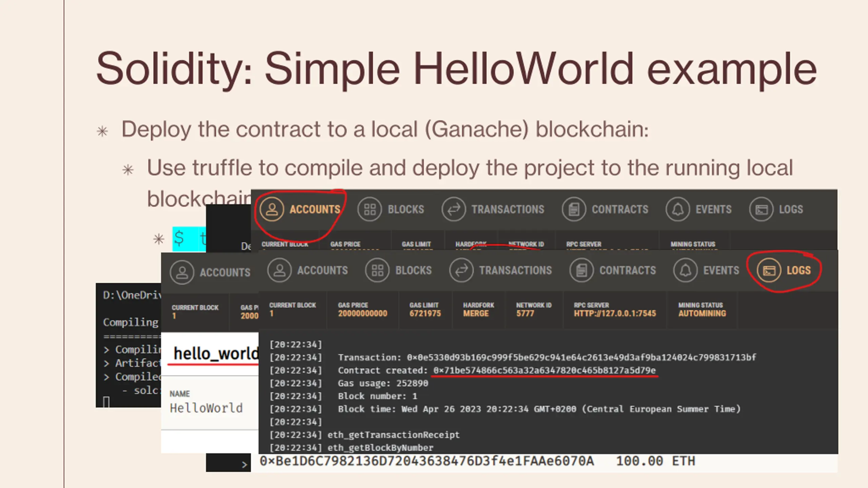Viewport: 868px width, 488px height.
Task: Click the HelloWorld contract name
Action: pyautogui.click(x=206, y=408)
